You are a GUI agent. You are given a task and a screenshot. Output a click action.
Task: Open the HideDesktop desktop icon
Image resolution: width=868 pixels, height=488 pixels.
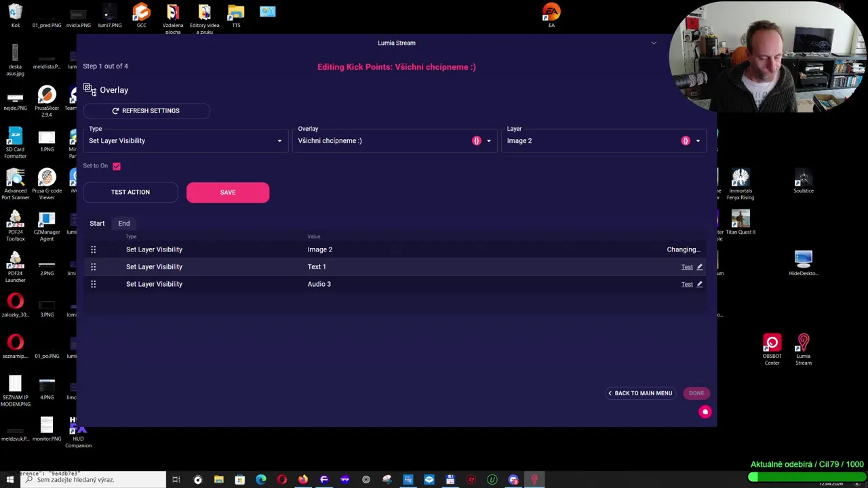(x=804, y=264)
